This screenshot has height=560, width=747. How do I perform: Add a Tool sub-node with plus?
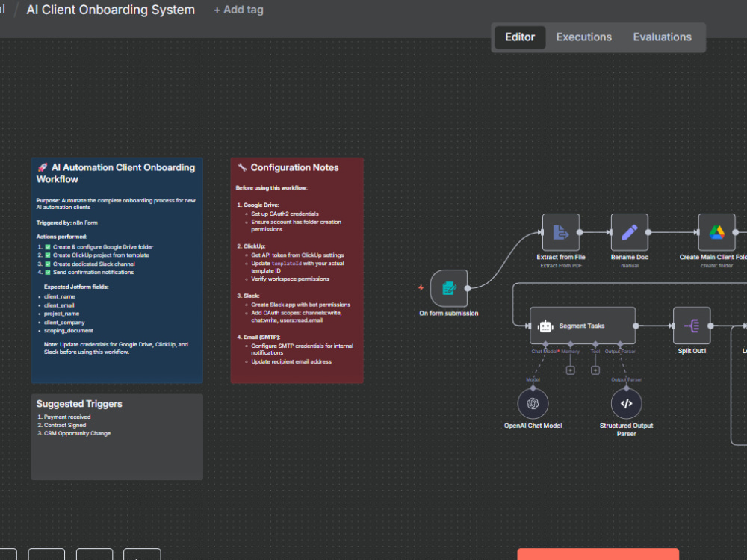[x=595, y=370]
